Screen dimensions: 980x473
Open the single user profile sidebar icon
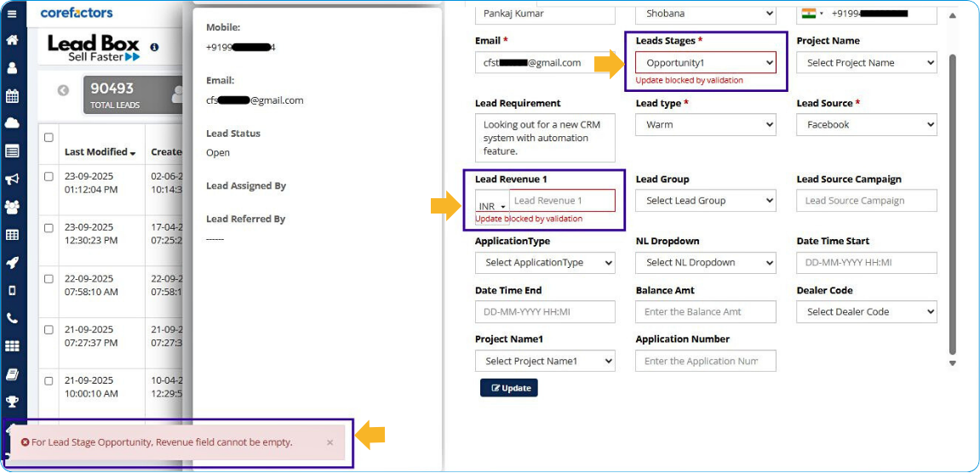(12, 69)
